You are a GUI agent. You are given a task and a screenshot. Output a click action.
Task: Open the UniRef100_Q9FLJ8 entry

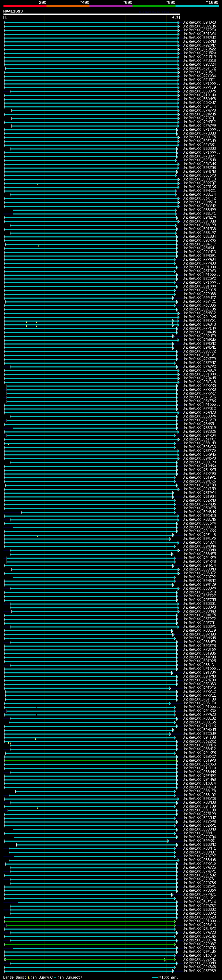pos(199,535)
